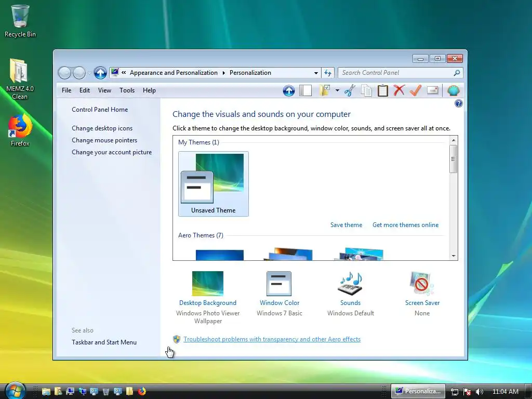Open the Help menu
Viewport: 532px width, 399px height.
149,90
